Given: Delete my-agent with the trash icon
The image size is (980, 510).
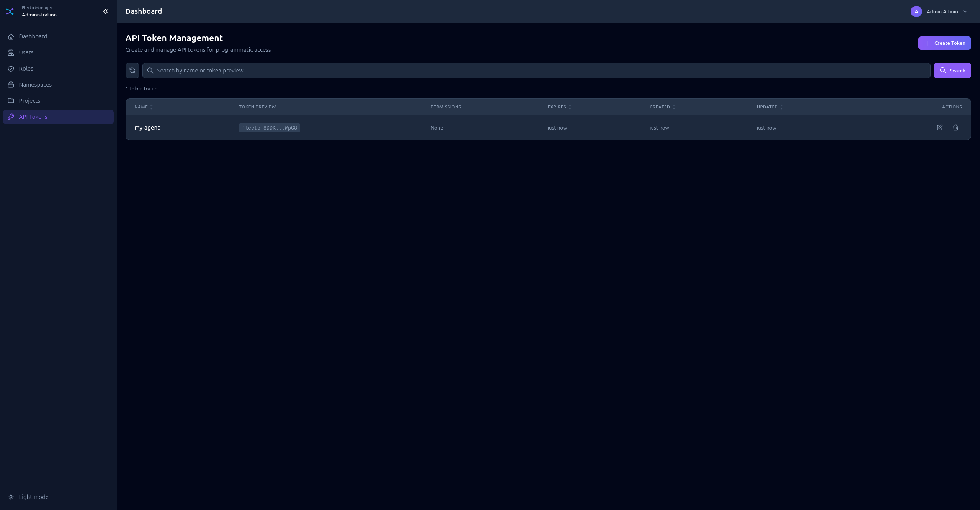Looking at the screenshot, I should [956, 128].
